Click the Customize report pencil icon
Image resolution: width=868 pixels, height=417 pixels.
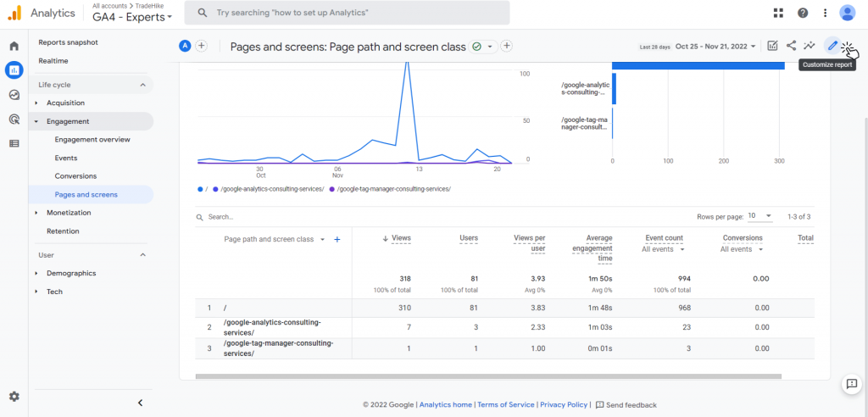coord(832,46)
